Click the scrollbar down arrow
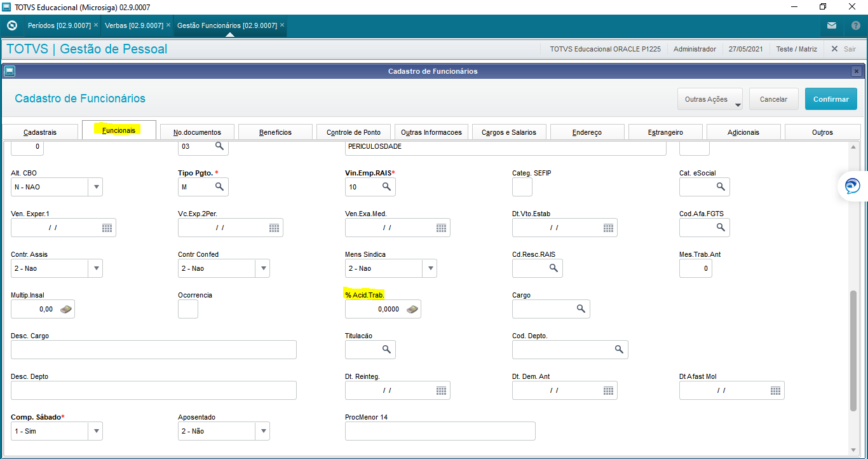 (x=853, y=449)
